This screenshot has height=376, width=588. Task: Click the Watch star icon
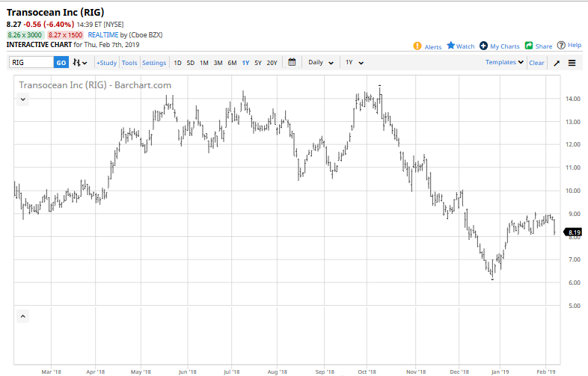coord(451,46)
